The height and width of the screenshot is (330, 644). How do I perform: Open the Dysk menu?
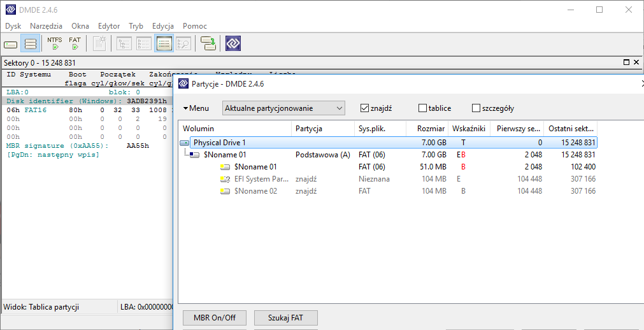pyautogui.click(x=13, y=26)
